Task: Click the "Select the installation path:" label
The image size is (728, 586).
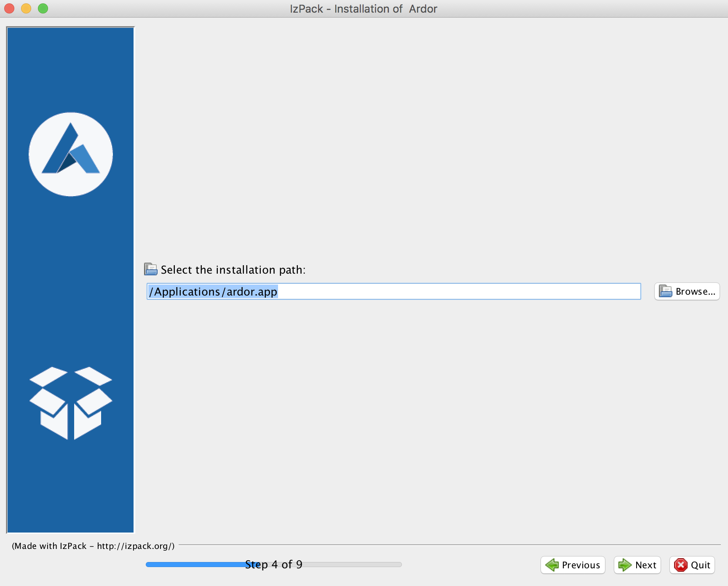Action: [233, 270]
